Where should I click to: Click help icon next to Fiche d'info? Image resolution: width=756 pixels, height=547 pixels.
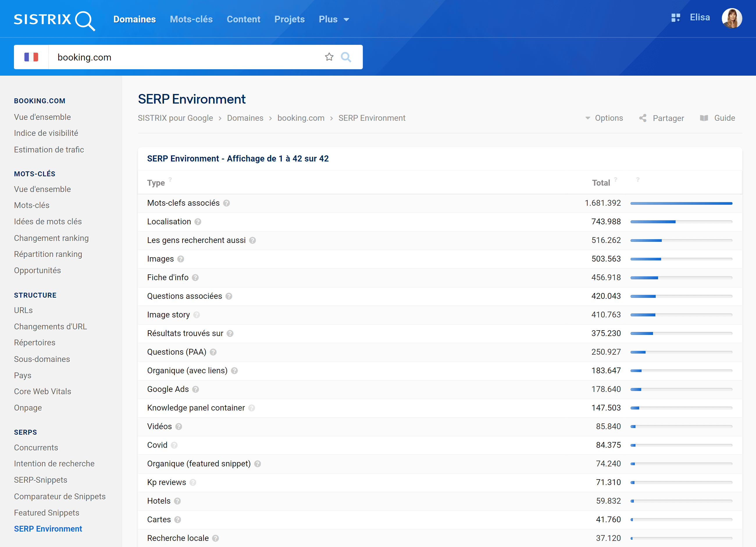coord(195,278)
